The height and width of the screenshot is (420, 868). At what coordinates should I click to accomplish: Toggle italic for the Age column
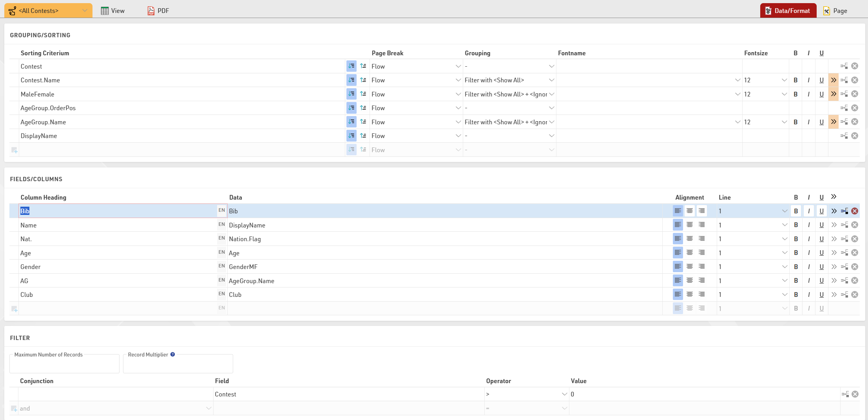[809, 253]
